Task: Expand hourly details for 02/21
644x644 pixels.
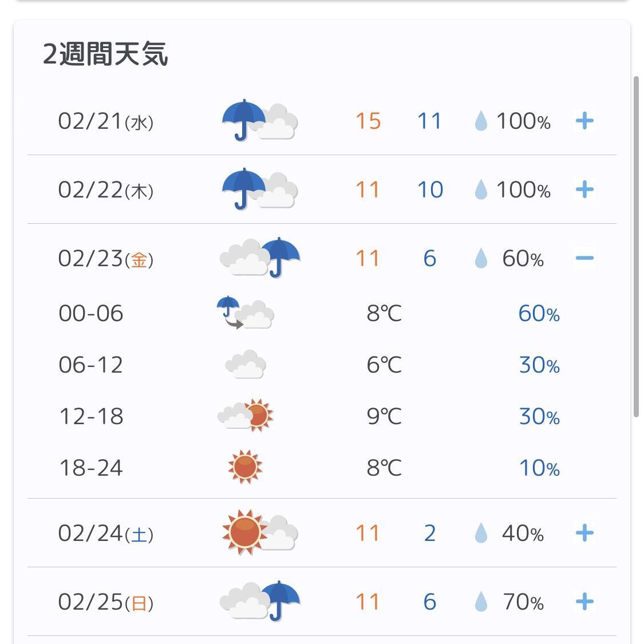Action: [x=584, y=121]
